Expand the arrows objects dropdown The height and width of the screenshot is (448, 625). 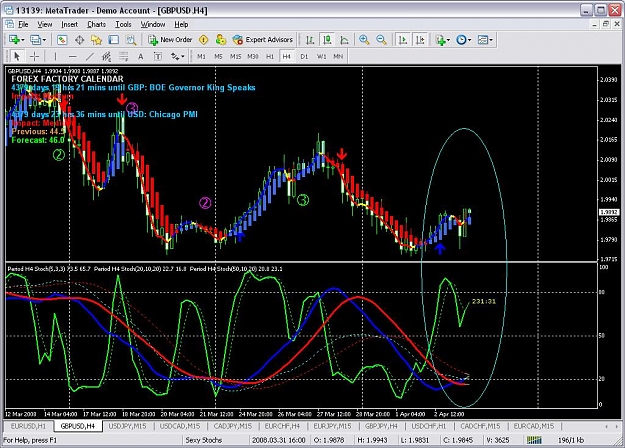tap(183, 57)
